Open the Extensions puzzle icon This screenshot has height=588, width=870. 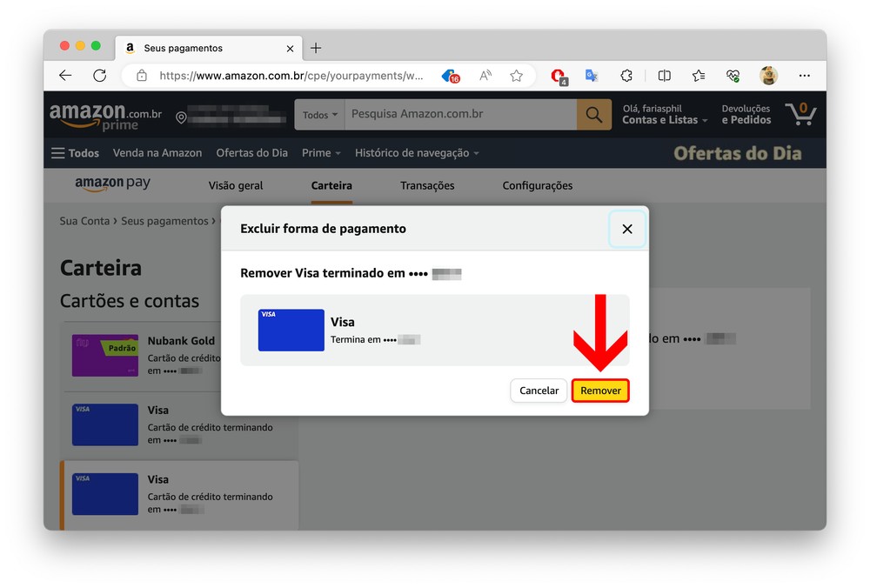[x=626, y=76]
